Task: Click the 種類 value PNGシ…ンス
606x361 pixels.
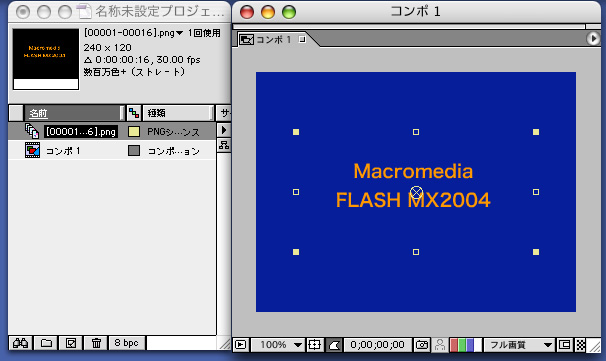Action: [173, 132]
